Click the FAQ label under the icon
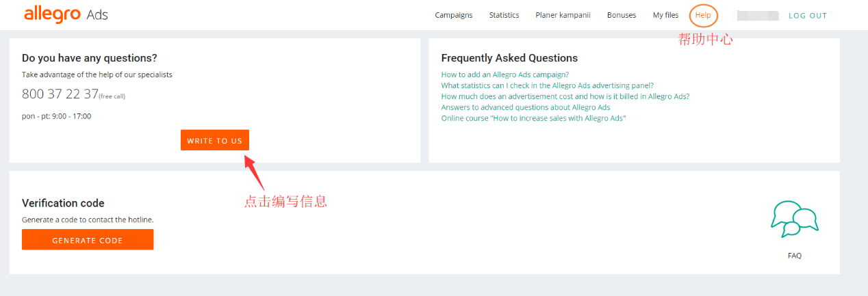Viewport: 868px width, 296px height. click(x=795, y=256)
